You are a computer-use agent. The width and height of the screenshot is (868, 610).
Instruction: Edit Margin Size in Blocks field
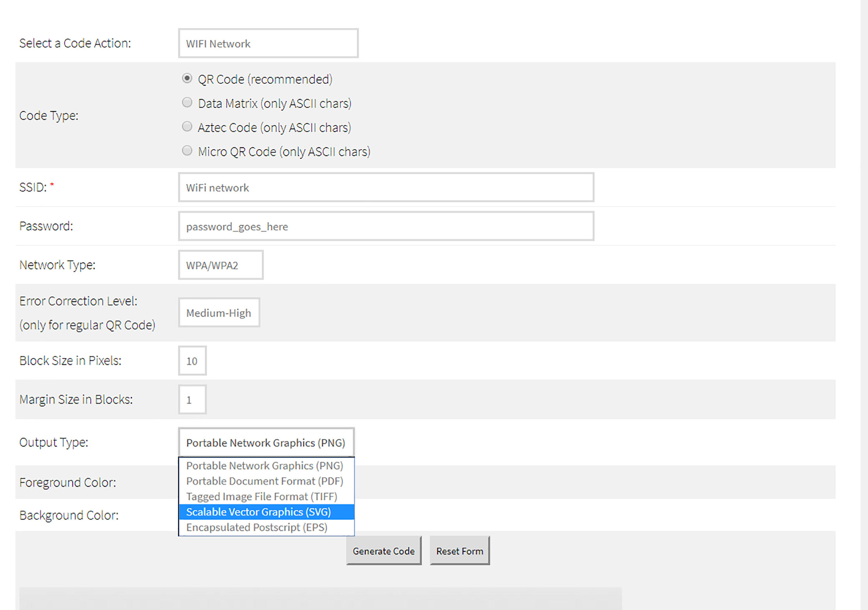(x=192, y=400)
